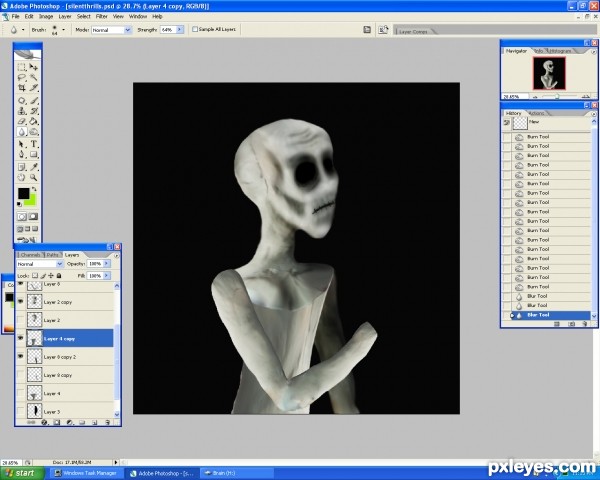The width and height of the screenshot is (600, 480).
Task: Show Layer 3 visibility
Action: pos(21,411)
